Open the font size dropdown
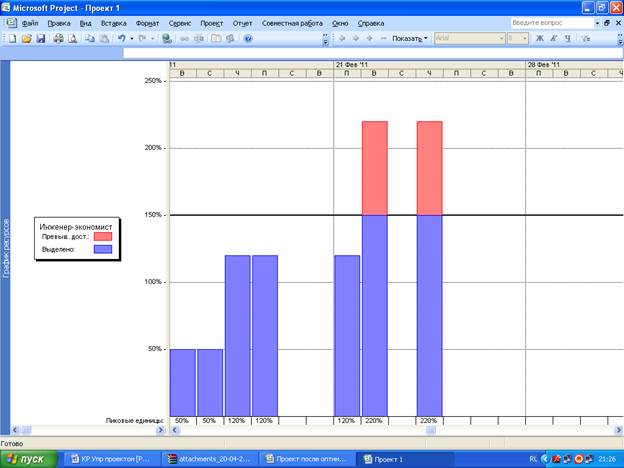 (524, 38)
